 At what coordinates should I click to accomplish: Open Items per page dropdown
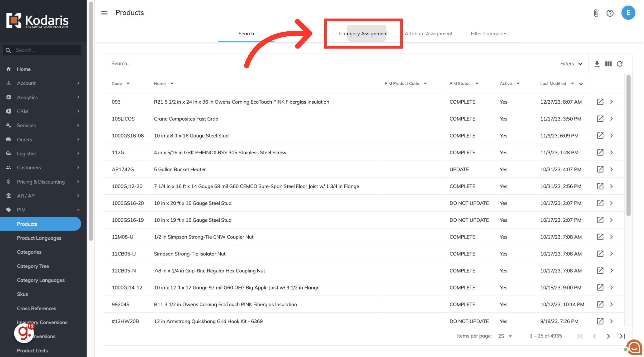click(x=505, y=336)
